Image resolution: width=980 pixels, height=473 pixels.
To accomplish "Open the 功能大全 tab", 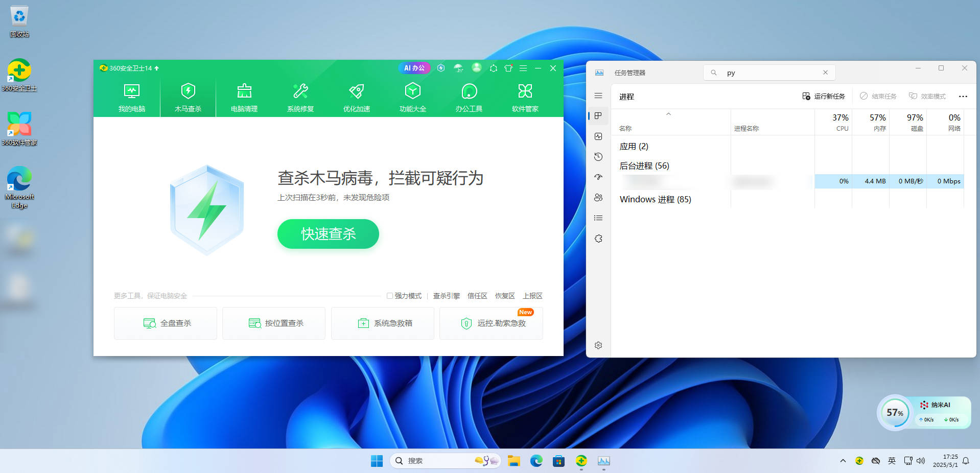I will coord(413,98).
